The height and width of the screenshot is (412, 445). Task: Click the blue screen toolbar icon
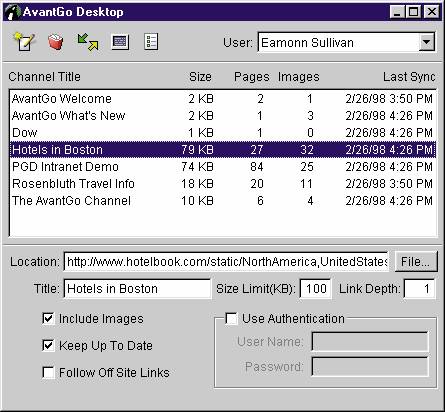tap(120, 42)
